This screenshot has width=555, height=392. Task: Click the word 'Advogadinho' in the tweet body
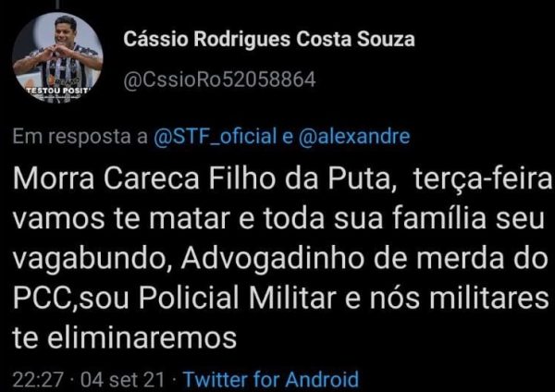(273, 259)
